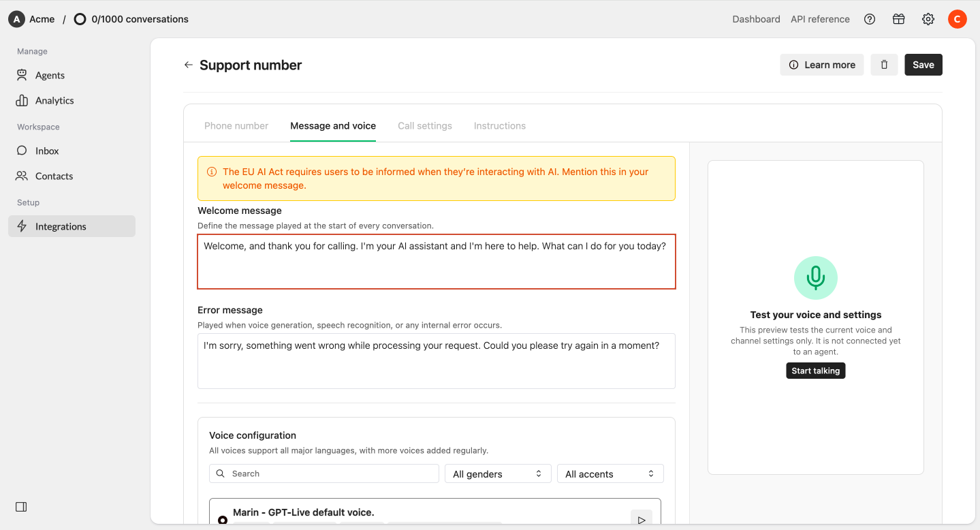Click into the voice Search field
980x530 pixels.
click(324, 473)
